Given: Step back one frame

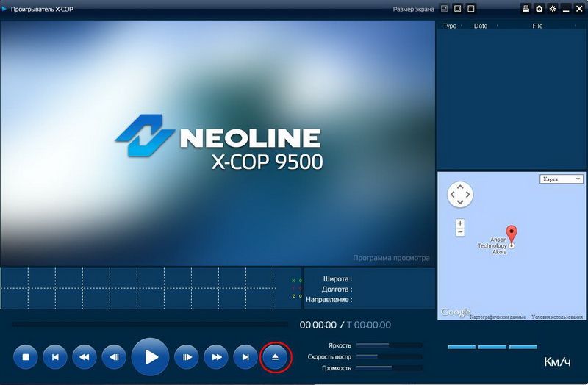Looking at the screenshot, I should click(x=113, y=357).
